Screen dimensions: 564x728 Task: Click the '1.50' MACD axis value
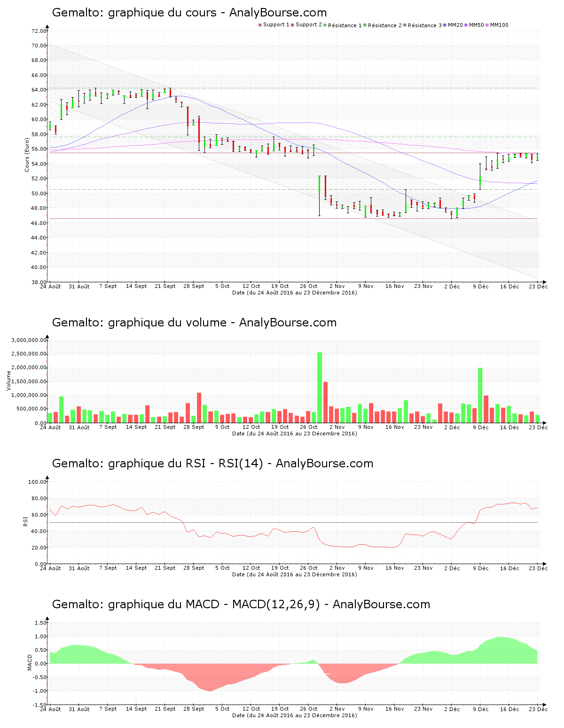[41, 623]
